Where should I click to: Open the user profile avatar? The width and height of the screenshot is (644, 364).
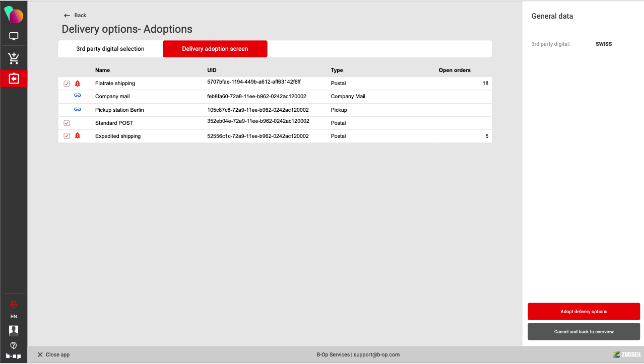14,330
